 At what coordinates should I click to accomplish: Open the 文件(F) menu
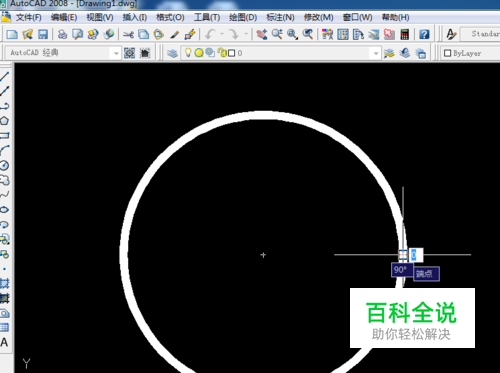[x=29, y=17]
